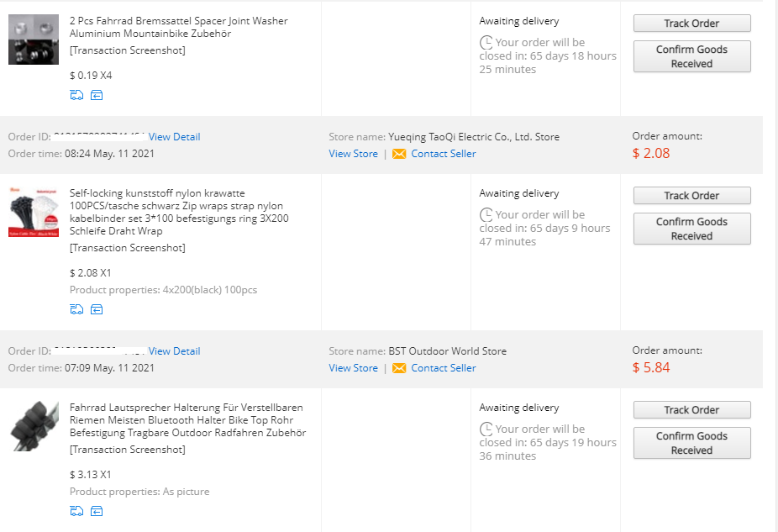Viewport: 778px width, 532px height.
Task: Click the truck icon under Fahrrad Lautsprecher Halterung item
Action: point(76,511)
